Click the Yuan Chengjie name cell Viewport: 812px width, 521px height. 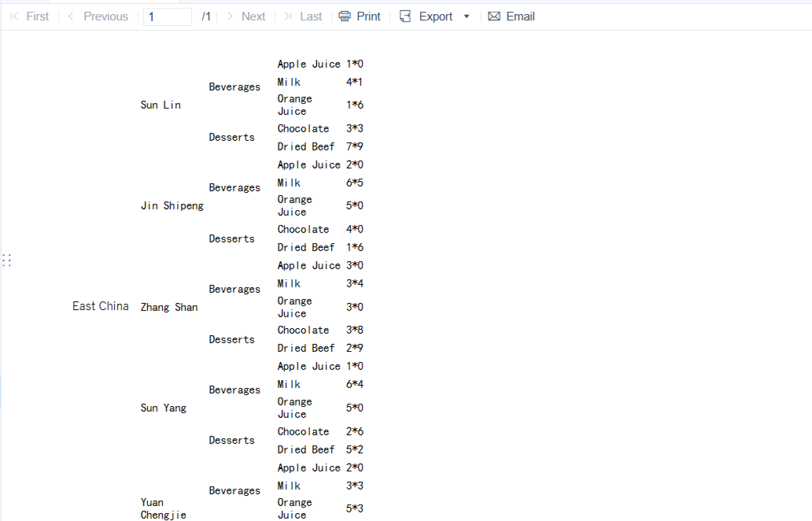(163, 508)
